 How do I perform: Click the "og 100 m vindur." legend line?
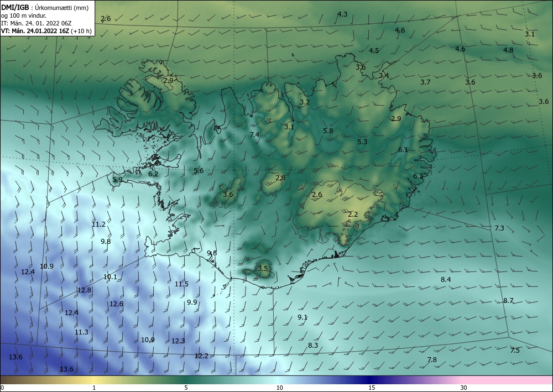click(x=24, y=15)
